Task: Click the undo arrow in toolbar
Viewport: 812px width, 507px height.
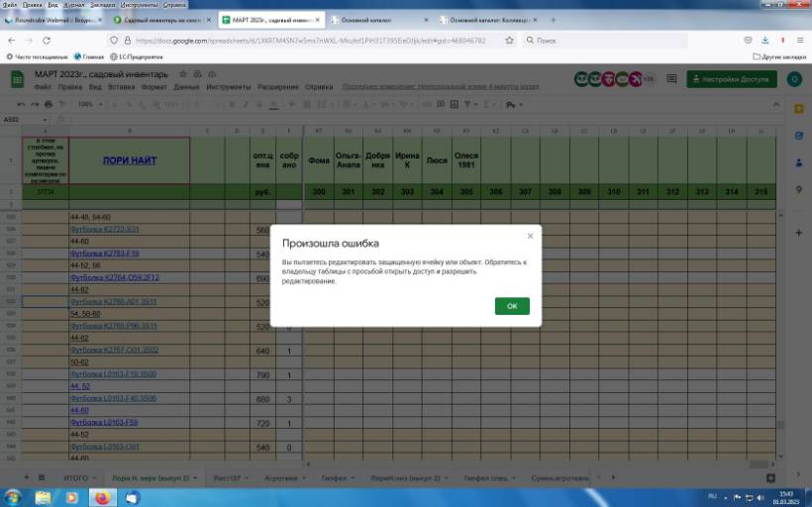Action: click(x=21, y=104)
